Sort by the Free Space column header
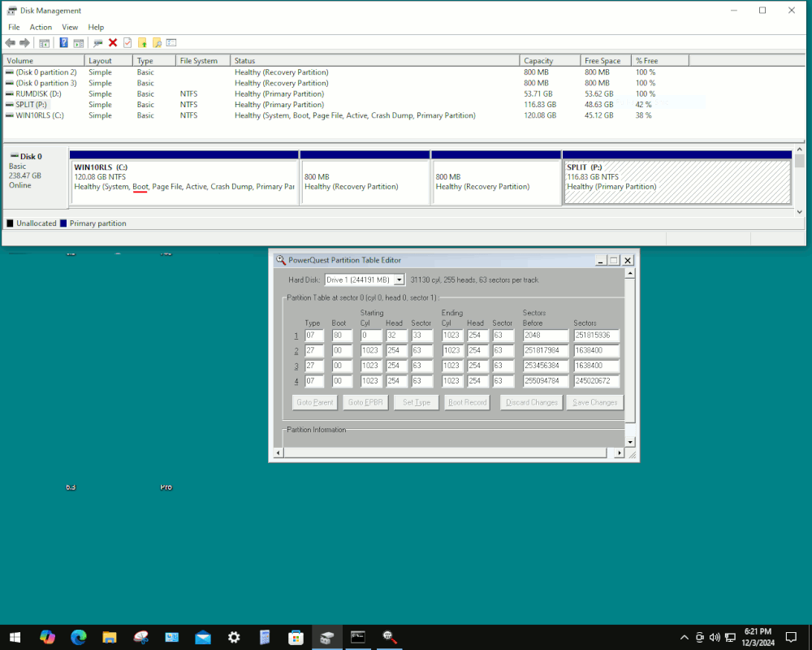 pos(606,61)
